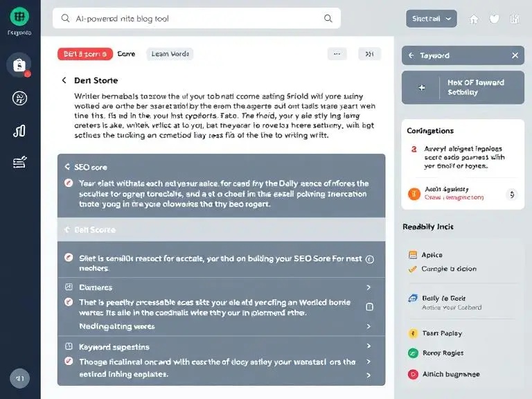This screenshot has height=399, width=532.
Task: Click the red check icon in SEO core row
Action: (x=69, y=184)
